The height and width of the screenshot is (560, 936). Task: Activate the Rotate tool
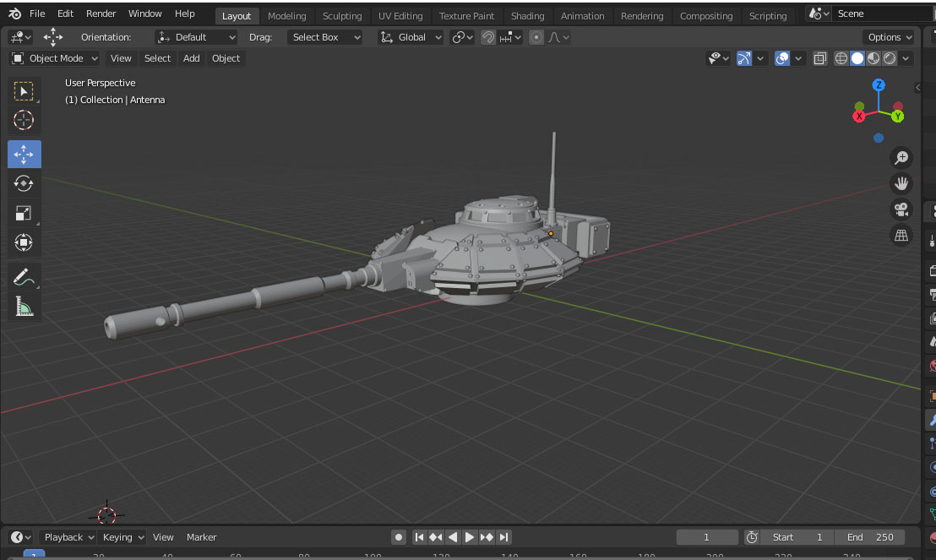[24, 183]
